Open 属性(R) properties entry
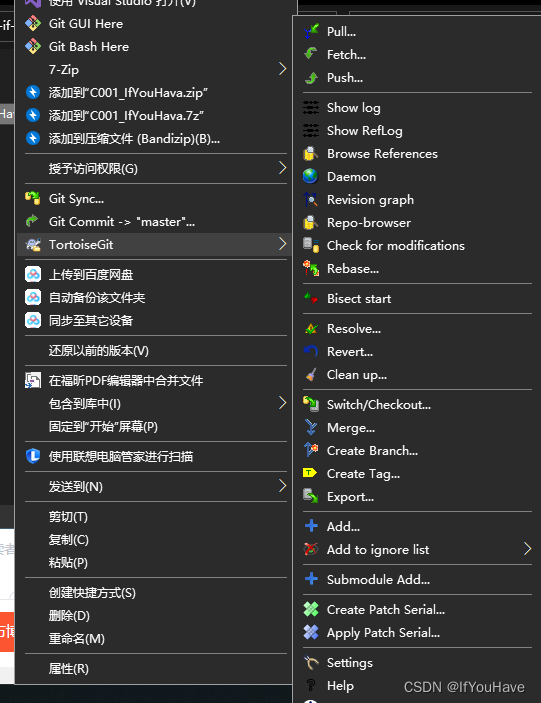This screenshot has width=541, height=703. point(155,668)
